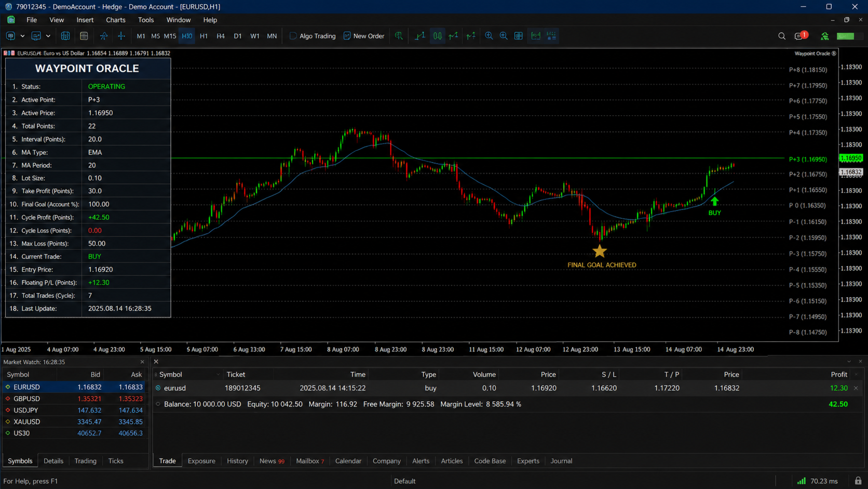Click the chart shift toolbar icon
The width and height of the screenshot is (868, 489).
(x=471, y=36)
